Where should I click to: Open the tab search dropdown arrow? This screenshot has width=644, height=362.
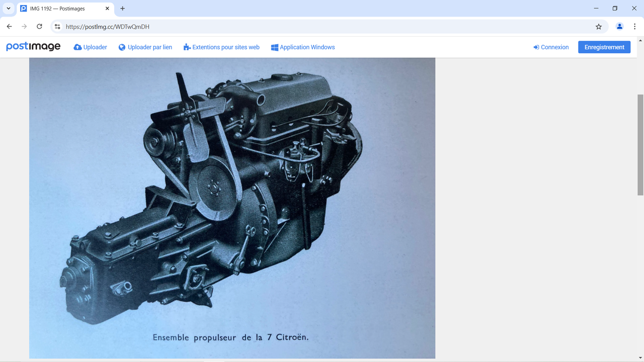point(9,9)
